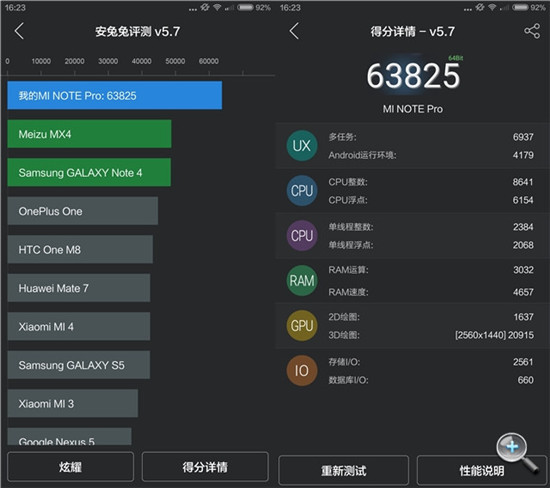The width and height of the screenshot is (550, 488).
Task: Click the 单线程整数 score 2384
Action: pyautogui.click(x=523, y=227)
